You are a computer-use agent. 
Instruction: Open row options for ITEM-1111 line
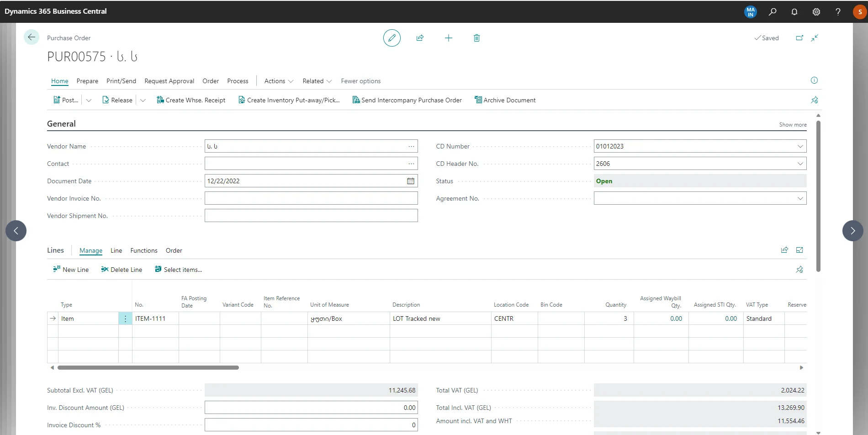[x=125, y=318]
